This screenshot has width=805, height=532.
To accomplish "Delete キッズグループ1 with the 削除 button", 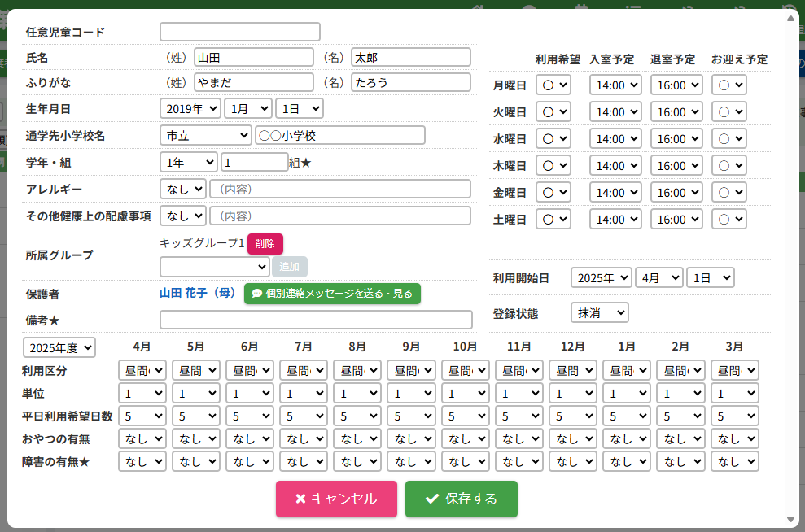I will click(x=265, y=243).
